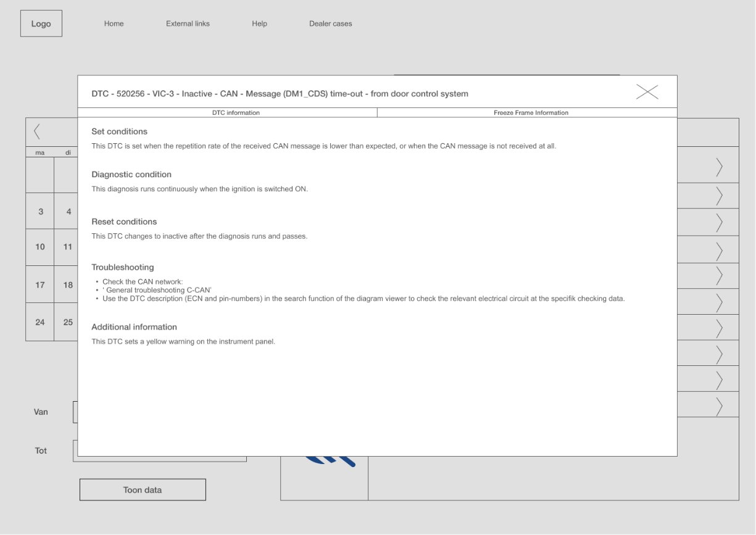756x535 pixels.
Task: Choose day 18 in the calendar
Action: [x=67, y=285]
